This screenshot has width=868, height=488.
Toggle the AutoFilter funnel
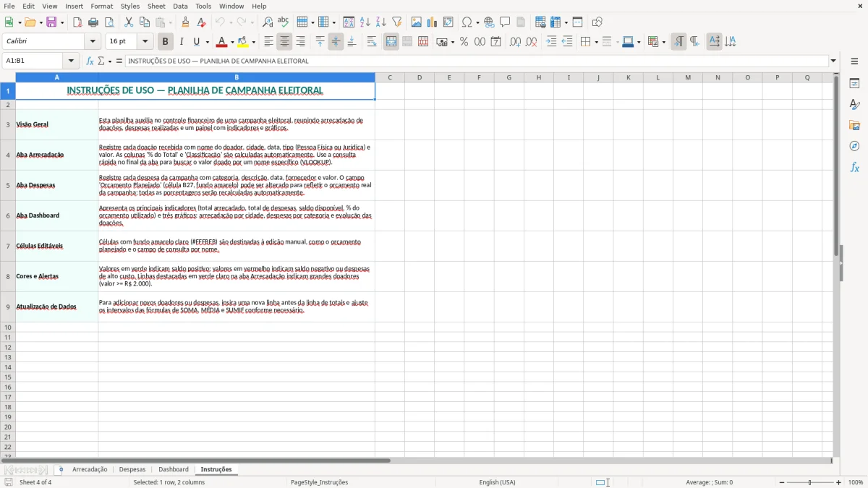click(397, 22)
